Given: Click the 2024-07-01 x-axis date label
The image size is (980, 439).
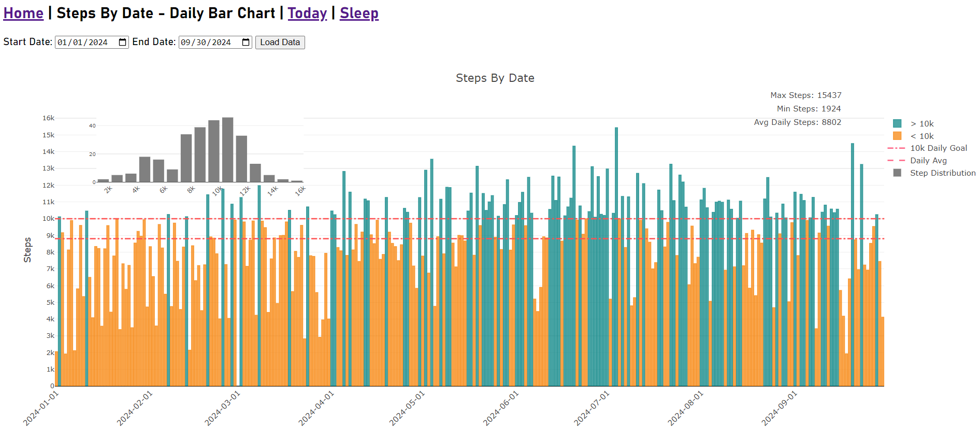Looking at the screenshot, I should pyautogui.click(x=592, y=408).
